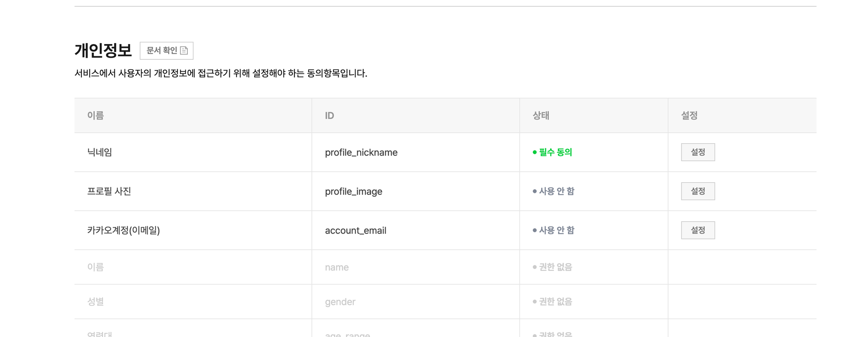Select the 사용 안 함 status of 프로필 사진
The width and height of the screenshot is (868, 337).
(x=557, y=191)
